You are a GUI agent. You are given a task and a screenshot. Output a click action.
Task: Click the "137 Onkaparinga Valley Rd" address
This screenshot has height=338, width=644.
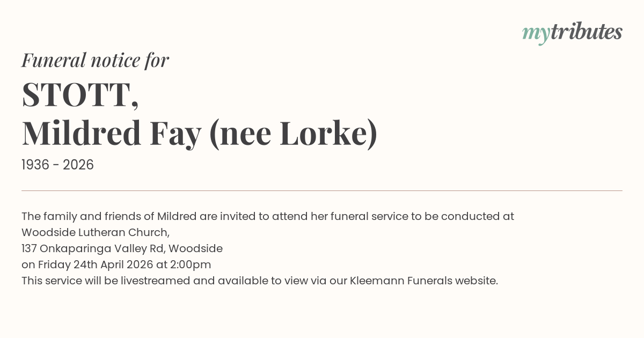click(x=92, y=248)
